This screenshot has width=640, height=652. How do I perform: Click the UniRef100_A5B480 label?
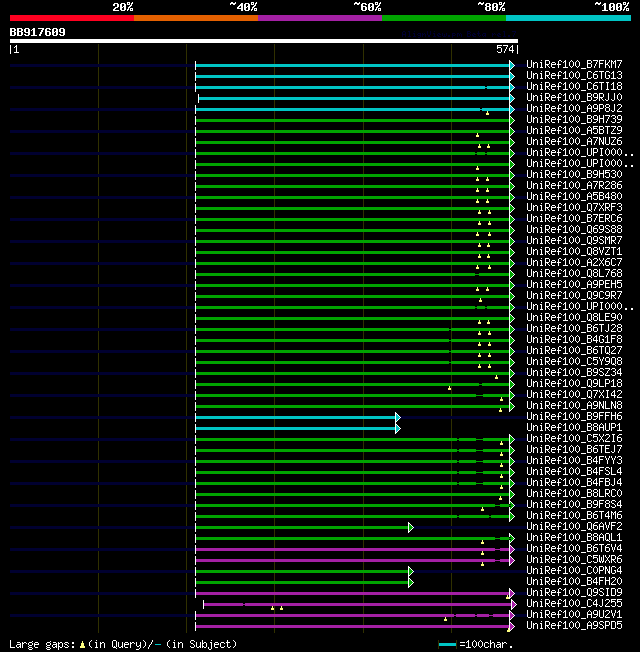click(574, 197)
